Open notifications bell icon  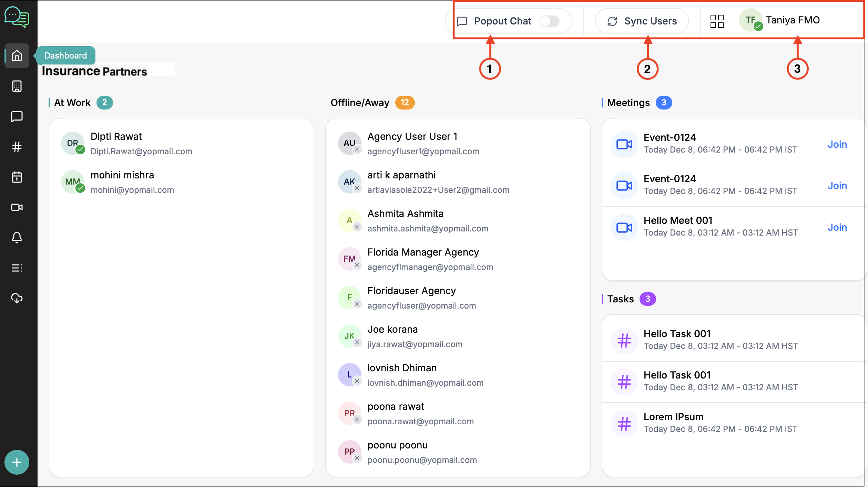(17, 238)
